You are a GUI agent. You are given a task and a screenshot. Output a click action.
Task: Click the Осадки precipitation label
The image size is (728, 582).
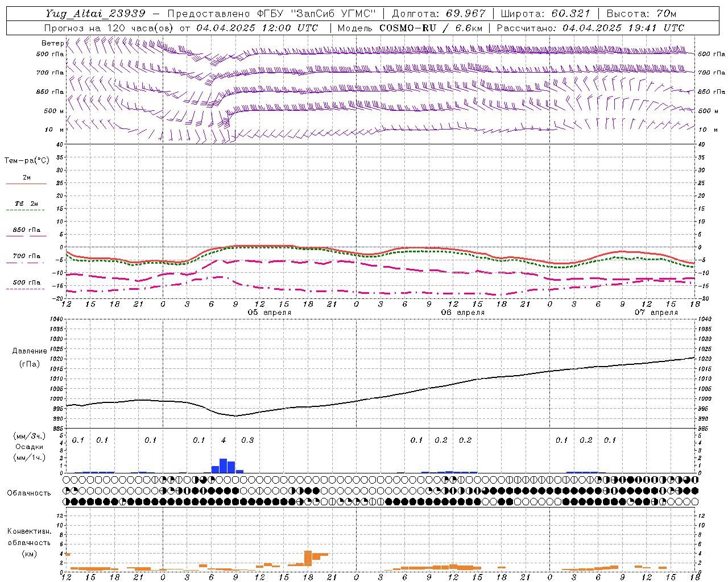click(30, 447)
